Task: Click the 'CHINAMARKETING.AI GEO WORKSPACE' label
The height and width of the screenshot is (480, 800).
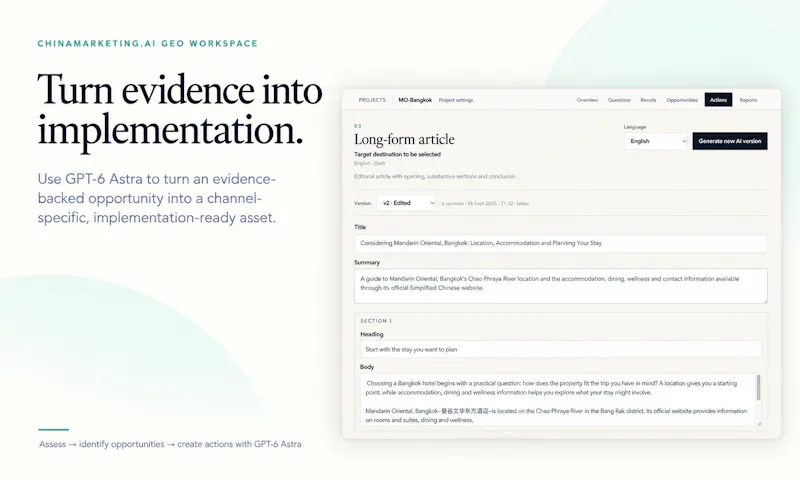Action: pos(147,43)
